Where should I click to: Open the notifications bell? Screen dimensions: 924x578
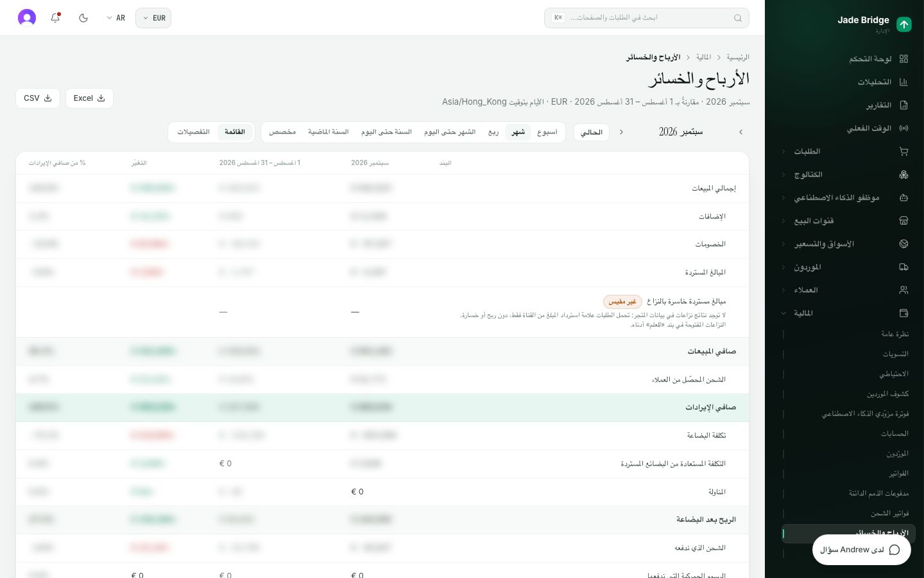click(x=55, y=18)
